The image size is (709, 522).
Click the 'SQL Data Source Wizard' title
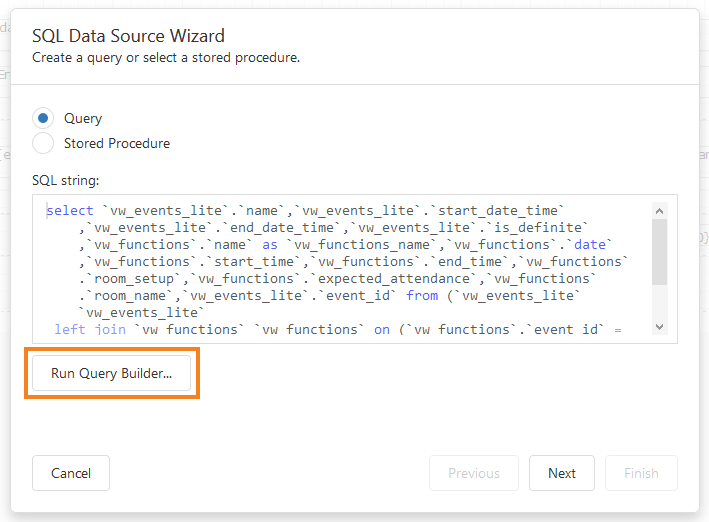(x=128, y=36)
